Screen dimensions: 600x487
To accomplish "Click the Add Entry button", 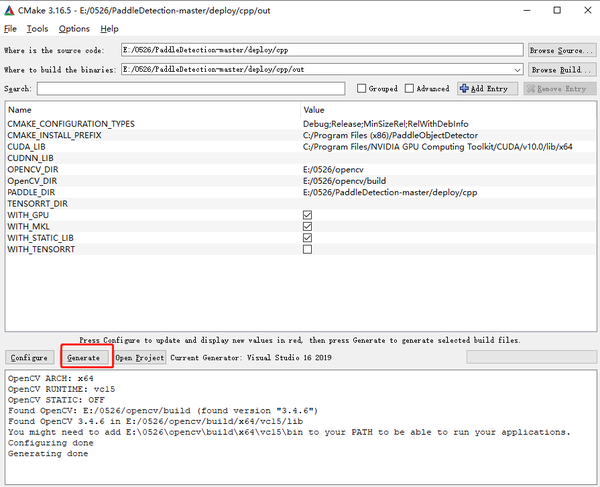I will [x=488, y=88].
